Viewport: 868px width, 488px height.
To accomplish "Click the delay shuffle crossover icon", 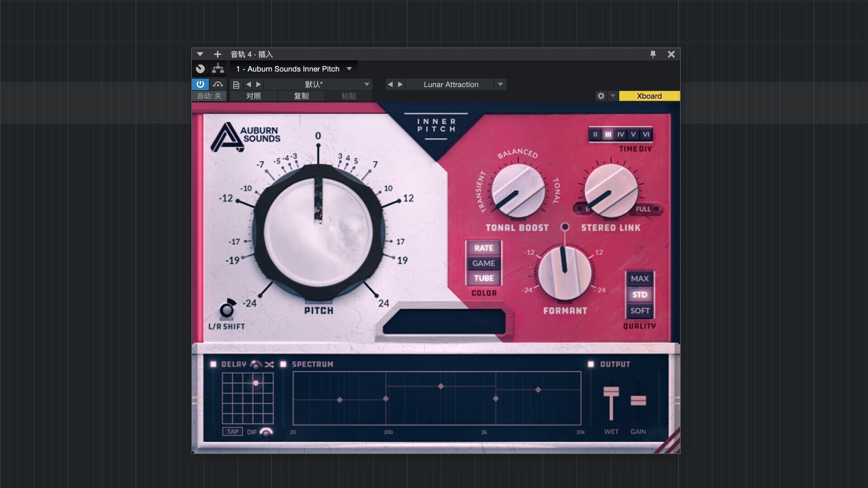I will point(269,365).
